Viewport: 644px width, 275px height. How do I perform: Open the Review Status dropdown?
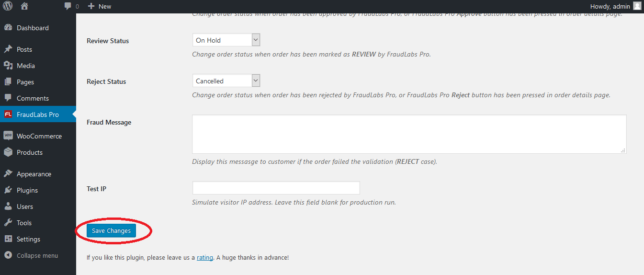tap(226, 40)
